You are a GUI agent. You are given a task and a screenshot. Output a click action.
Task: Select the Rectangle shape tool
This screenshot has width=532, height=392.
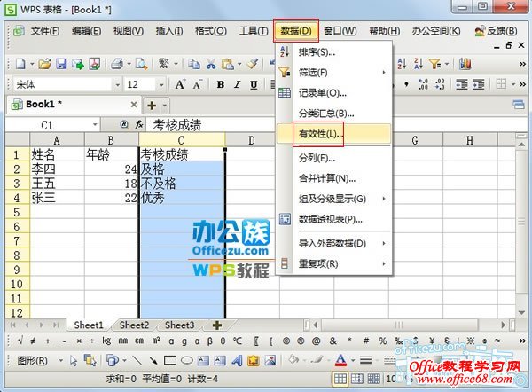170,360
